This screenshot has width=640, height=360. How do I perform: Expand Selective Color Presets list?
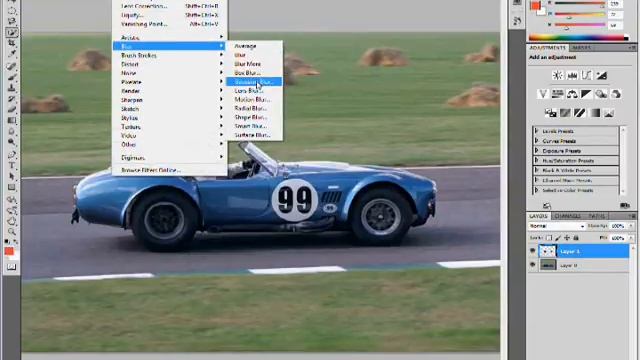(x=536, y=190)
